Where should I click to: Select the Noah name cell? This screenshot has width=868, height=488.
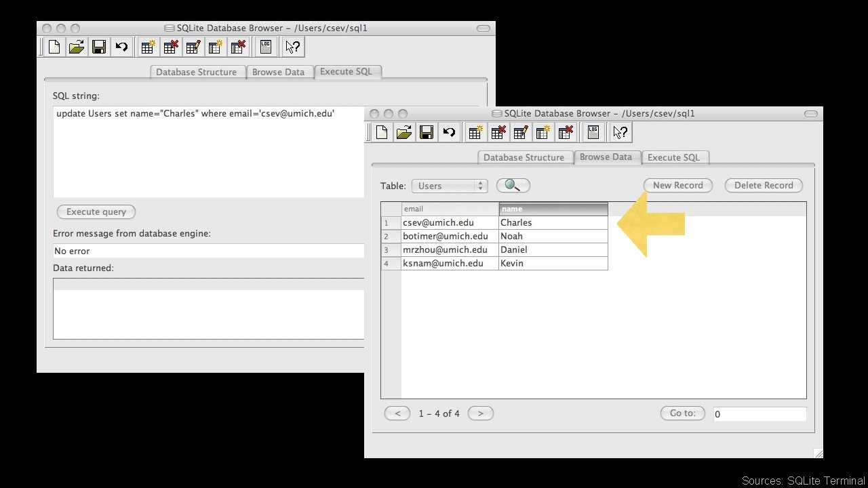coord(553,236)
